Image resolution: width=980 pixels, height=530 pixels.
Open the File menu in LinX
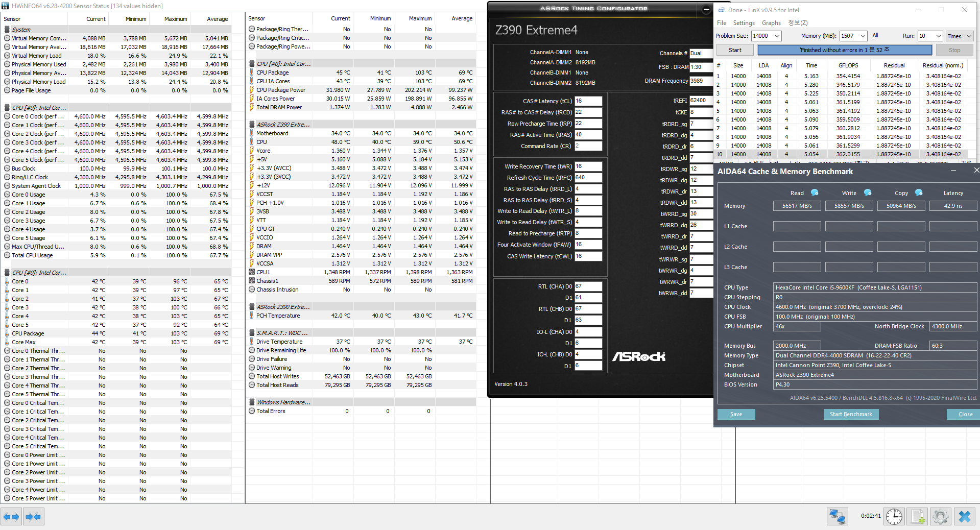pos(722,23)
